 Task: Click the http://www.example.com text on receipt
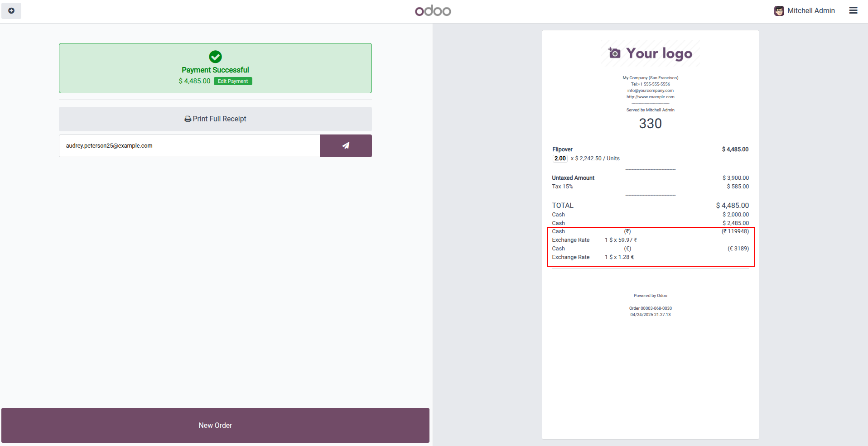[651, 97]
